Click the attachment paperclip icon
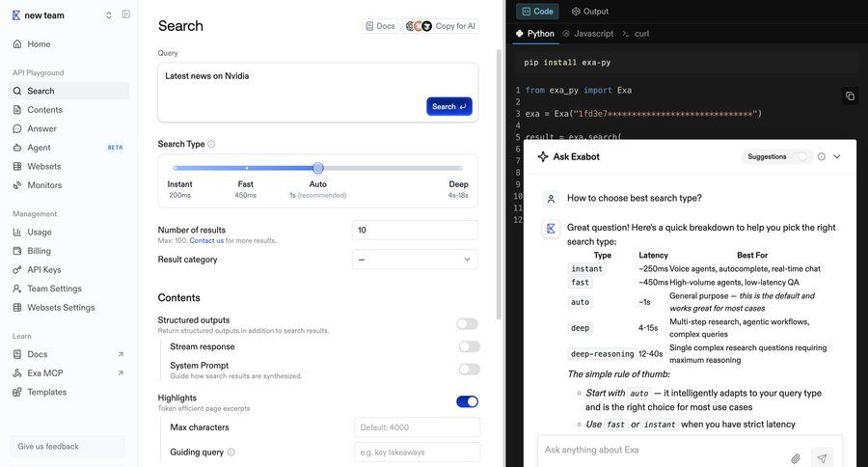The width and height of the screenshot is (868, 467). click(x=796, y=458)
